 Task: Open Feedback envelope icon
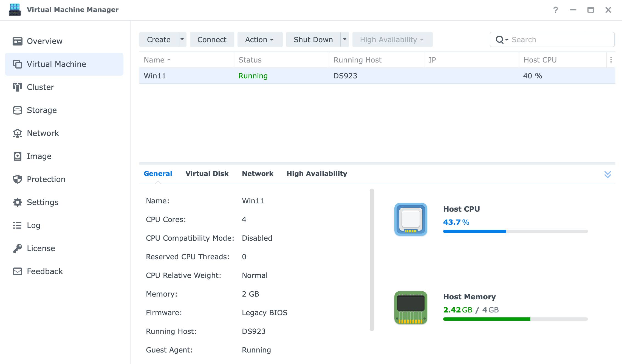coord(18,271)
